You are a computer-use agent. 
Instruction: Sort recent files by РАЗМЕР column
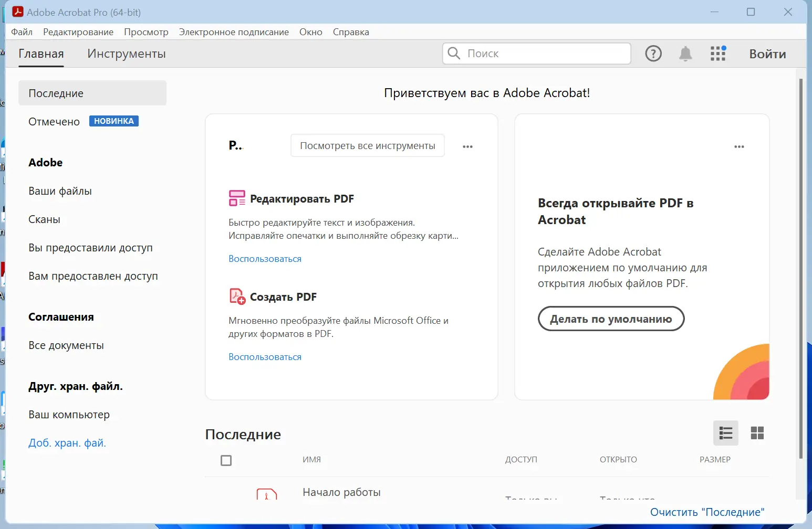(715, 460)
